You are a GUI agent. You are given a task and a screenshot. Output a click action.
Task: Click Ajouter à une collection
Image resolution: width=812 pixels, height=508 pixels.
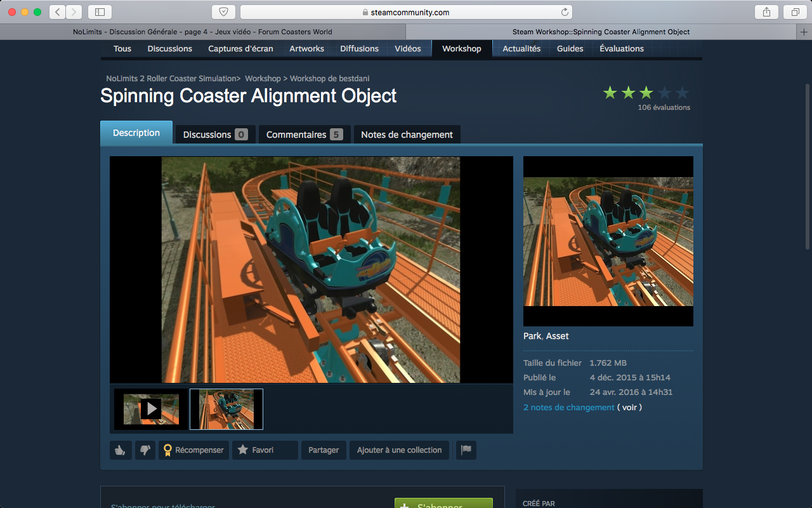400,450
